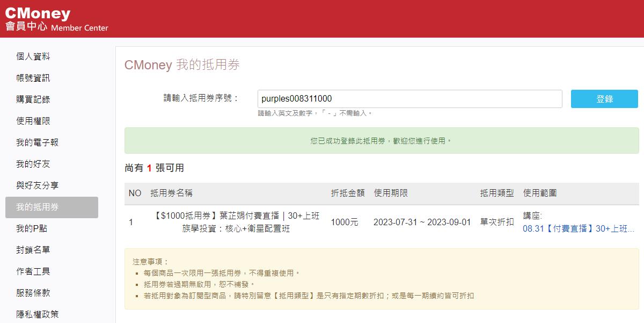Click the coupon serial number input field
The width and height of the screenshot is (644, 323).
point(409,99)
